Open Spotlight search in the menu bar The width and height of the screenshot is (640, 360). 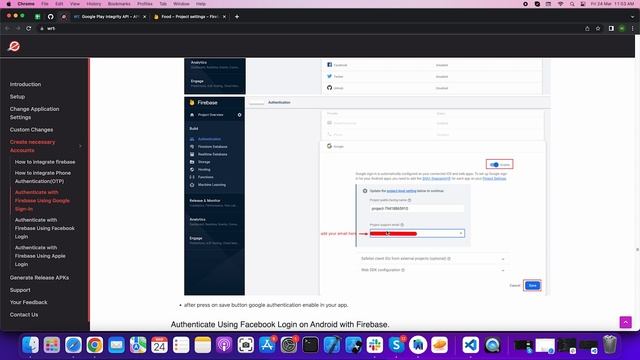(x=572, y=4)
